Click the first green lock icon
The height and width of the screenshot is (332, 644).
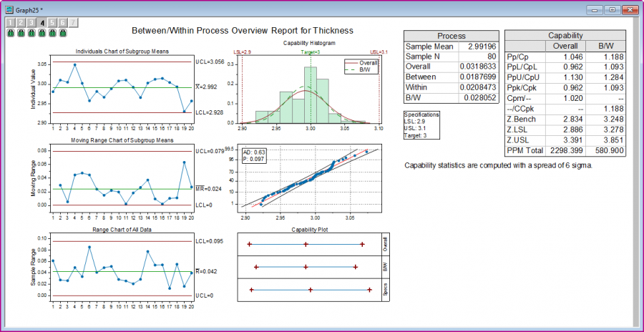coord(10,32)
